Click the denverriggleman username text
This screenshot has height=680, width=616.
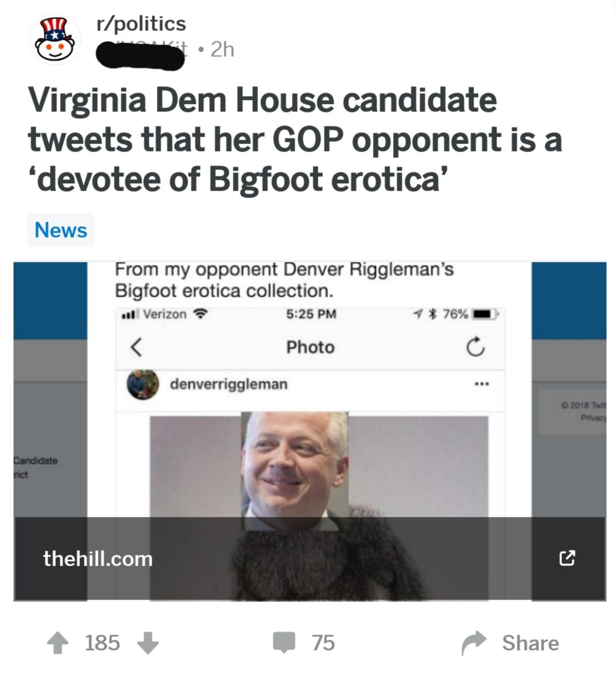coord(229,384)
